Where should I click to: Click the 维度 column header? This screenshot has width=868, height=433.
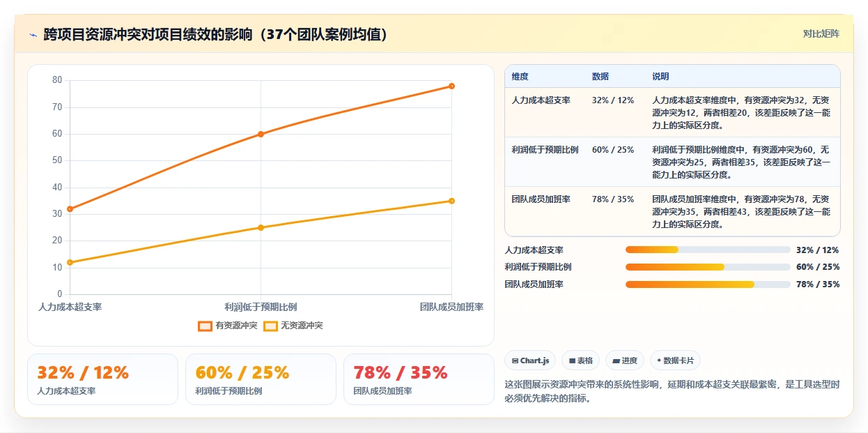click(x=520, y=76)
